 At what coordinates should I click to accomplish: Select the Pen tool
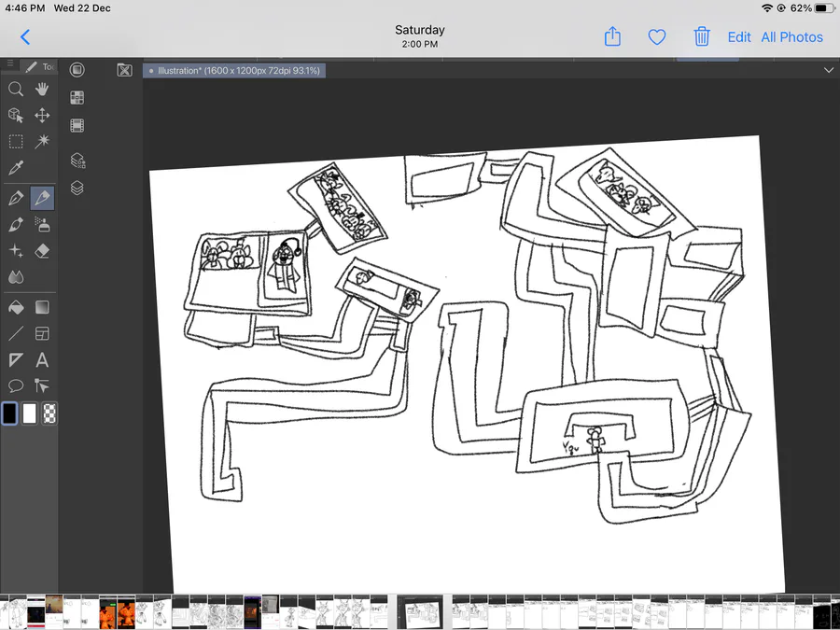pyautogui.click(x=16, y=198)
